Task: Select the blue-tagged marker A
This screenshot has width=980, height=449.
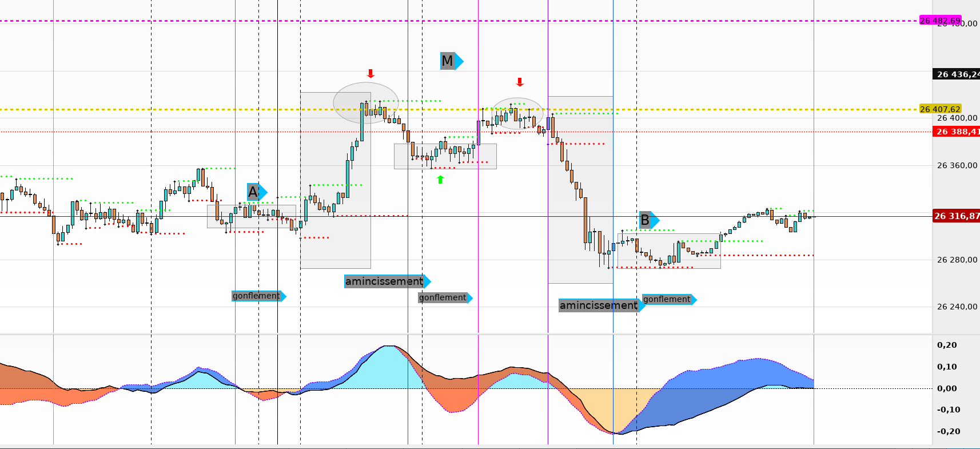Action: coord(257,192)
